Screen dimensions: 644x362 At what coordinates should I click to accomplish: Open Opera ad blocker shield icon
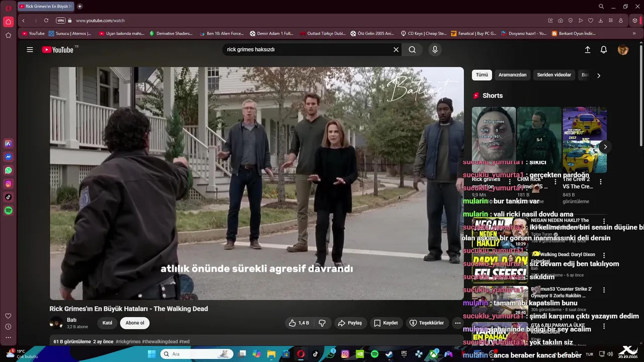pyautogui.click(x=571, y=21)
